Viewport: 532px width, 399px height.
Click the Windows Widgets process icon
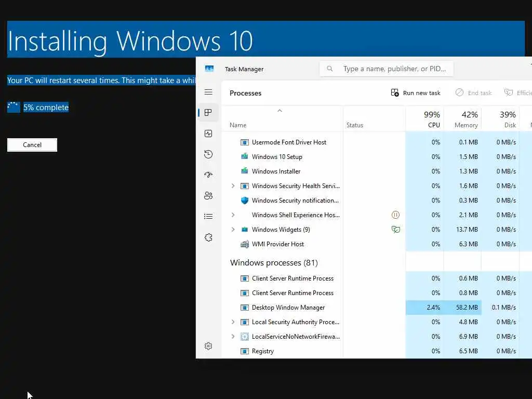point(244,229)
